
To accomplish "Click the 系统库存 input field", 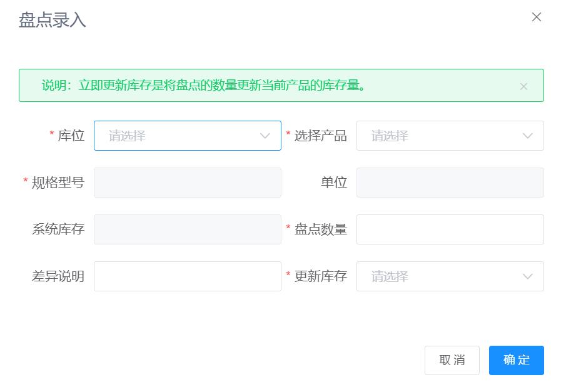I will click(x=188, y=229).
